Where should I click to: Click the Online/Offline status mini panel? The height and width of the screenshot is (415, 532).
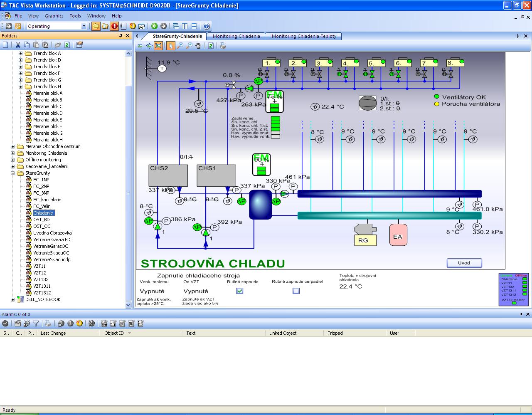(x=514, y=289)
